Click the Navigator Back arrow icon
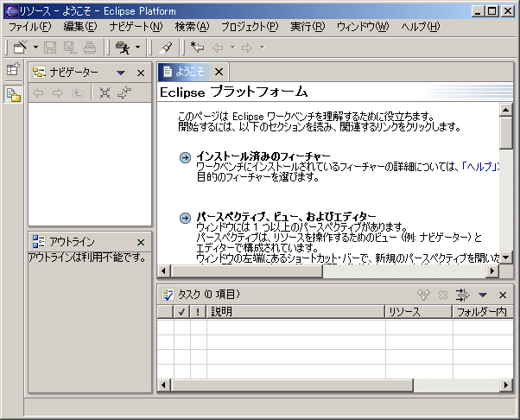520x420 pixels. point(38,92)
